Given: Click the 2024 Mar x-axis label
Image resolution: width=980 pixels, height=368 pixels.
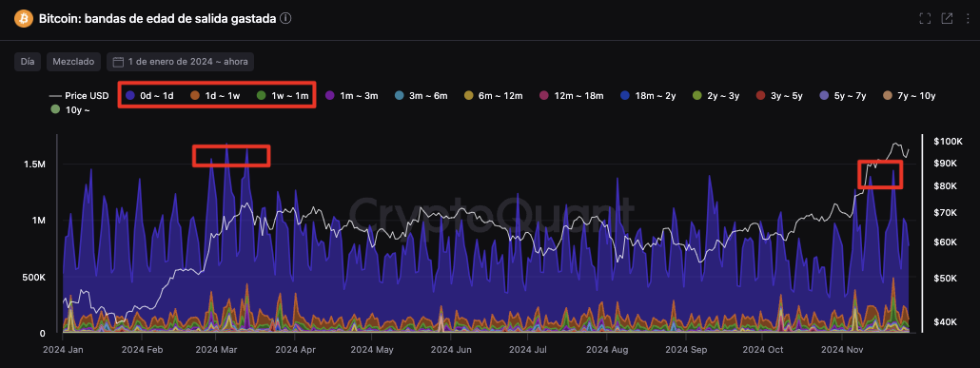Looking at the screenshot, I should point(215,350).
